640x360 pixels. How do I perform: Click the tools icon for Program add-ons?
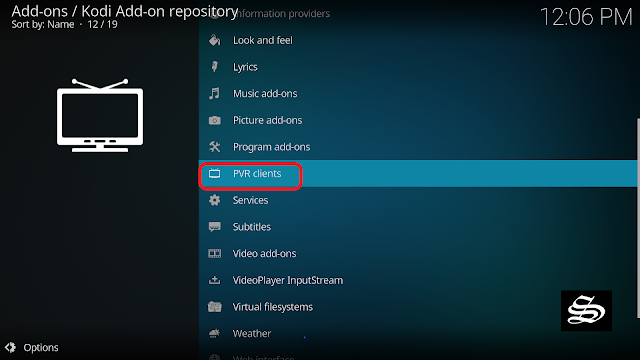[215, 147]
